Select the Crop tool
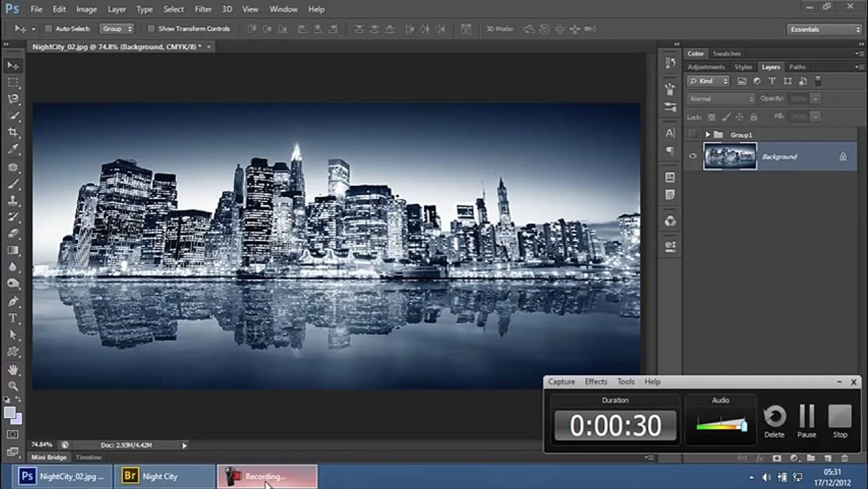Viewport: 868px width, 489px height. tap(13, 132)
